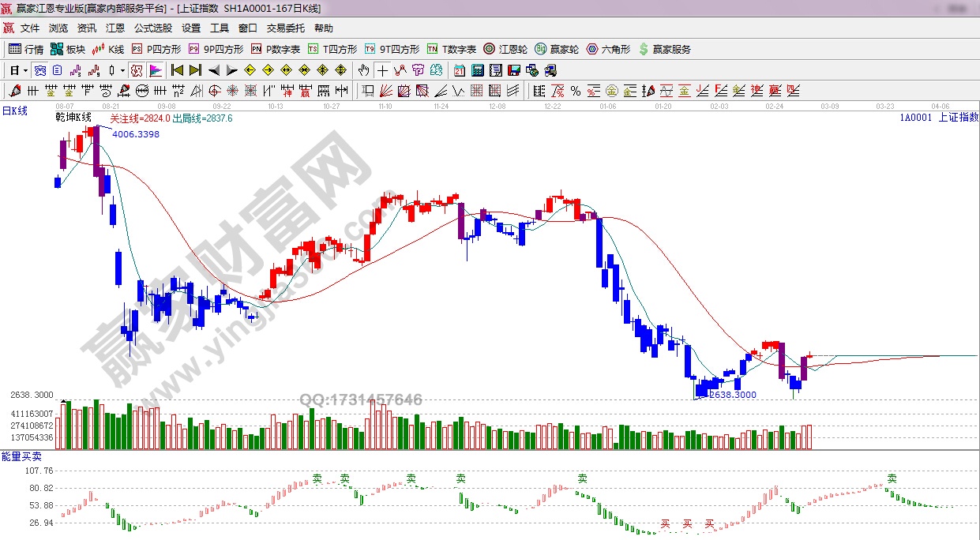Expand the 日 period dropdown arrow
The height and width of the screenshot is (540, 980).
26,70
